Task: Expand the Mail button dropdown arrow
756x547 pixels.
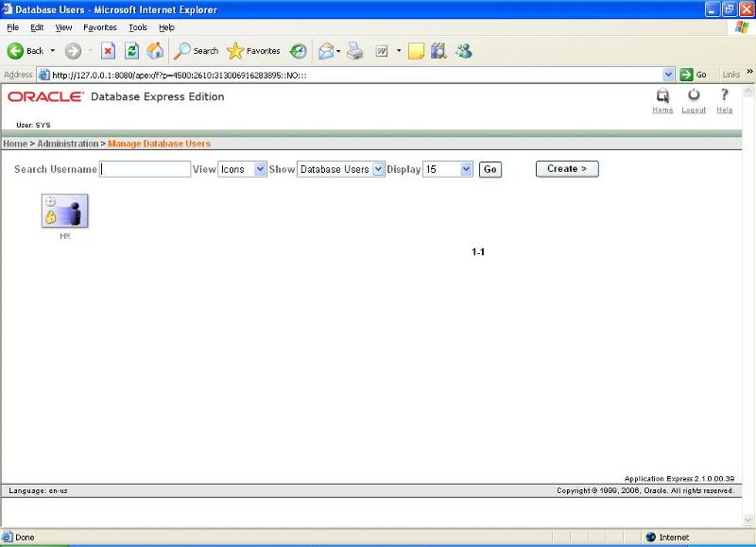Action: tap(338, 51)
